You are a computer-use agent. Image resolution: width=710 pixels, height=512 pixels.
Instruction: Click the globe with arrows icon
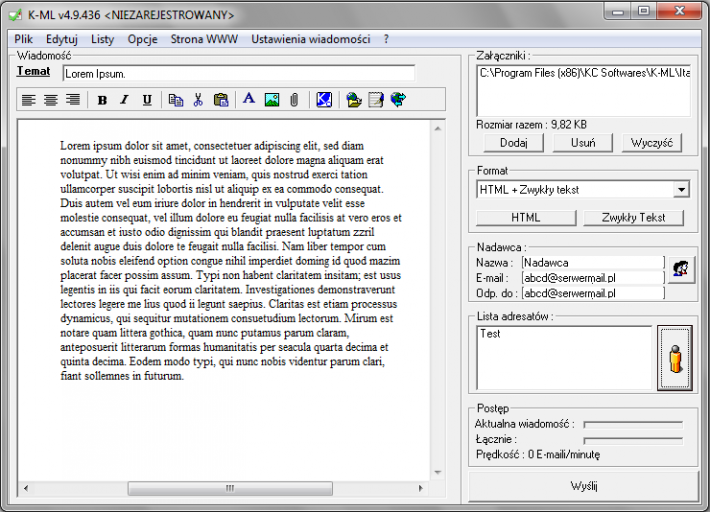(398, 100)
